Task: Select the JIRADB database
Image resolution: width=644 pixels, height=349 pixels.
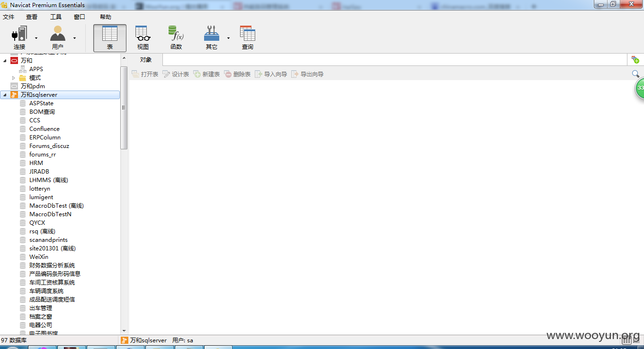Action: tap(39, 172)
